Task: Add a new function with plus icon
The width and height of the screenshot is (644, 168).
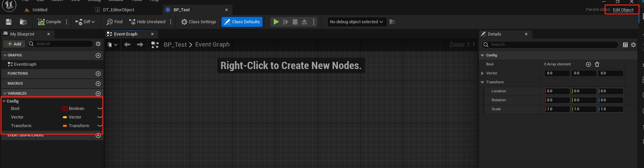Action: point(98,74)
